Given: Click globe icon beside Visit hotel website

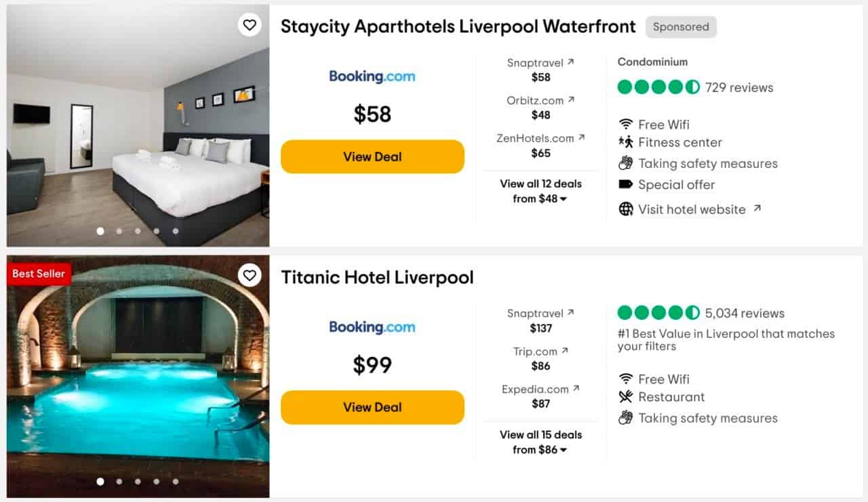Looking at the screenshot, I should point(626,209).
